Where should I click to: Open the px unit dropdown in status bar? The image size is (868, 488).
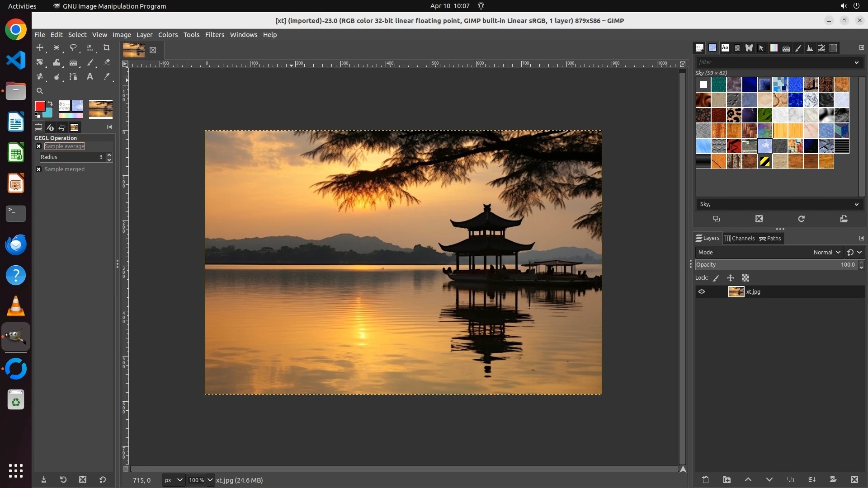point(173,480)
